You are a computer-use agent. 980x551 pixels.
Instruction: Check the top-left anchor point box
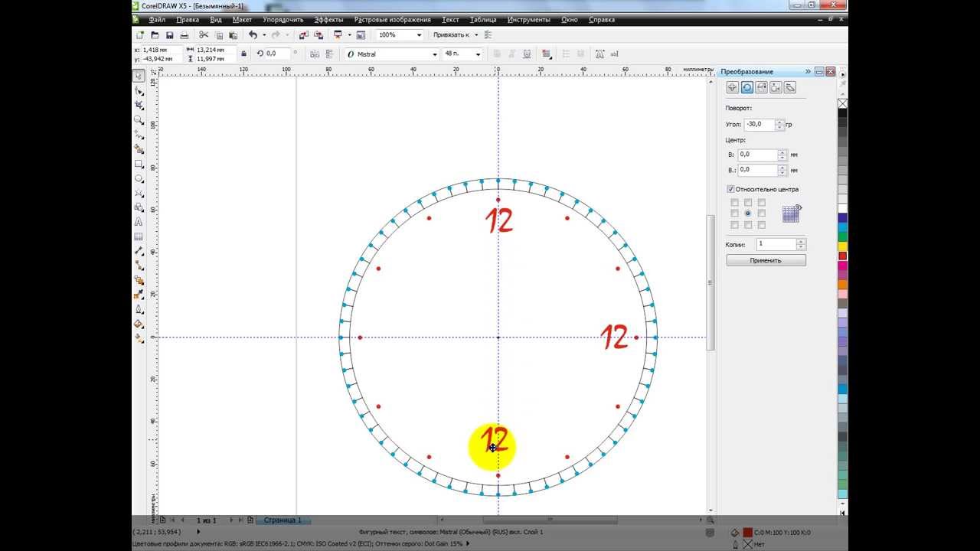[x=735, y=203]
